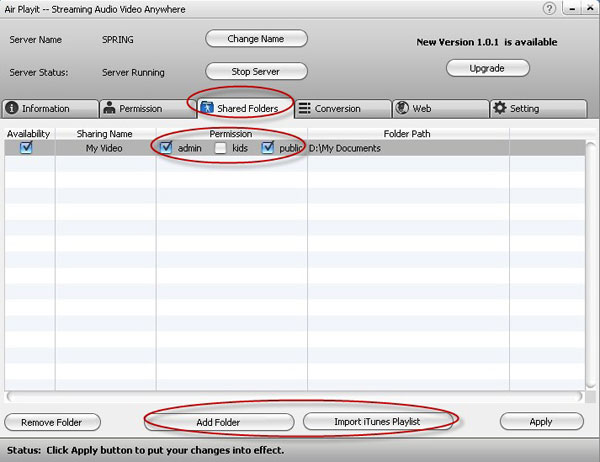Open the Information tab
Screen dimensions: 600x462
50,109
